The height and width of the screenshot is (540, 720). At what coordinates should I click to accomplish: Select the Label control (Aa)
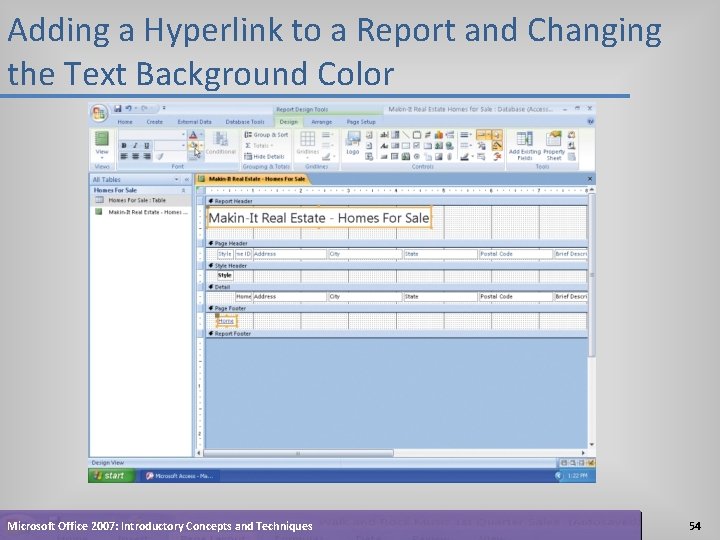pos(384,146)
